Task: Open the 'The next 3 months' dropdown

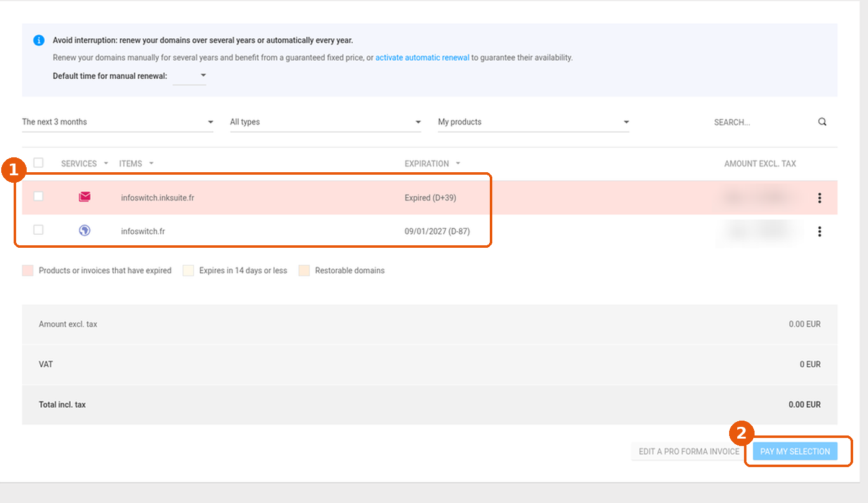Action: (x=118, y=122)
